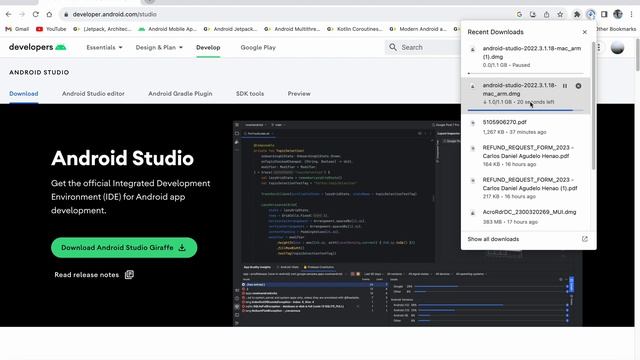Click the copy icon next to Read release notes
The width and height of the screenshot is (640, 360).
[129, 275]
